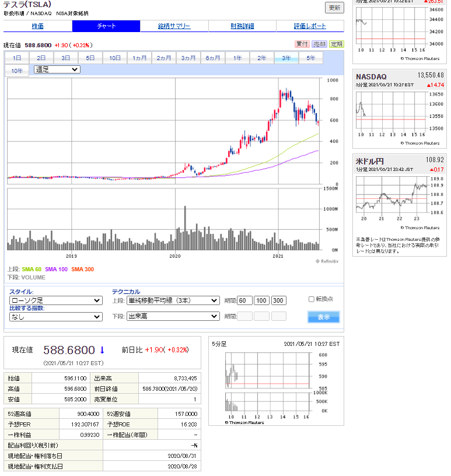Open the 株価 tab

(38, 26)
